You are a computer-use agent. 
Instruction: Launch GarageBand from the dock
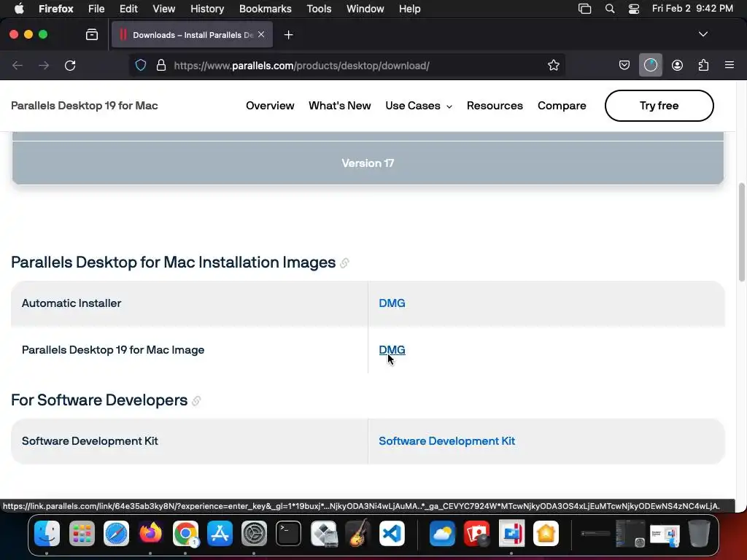357,533
